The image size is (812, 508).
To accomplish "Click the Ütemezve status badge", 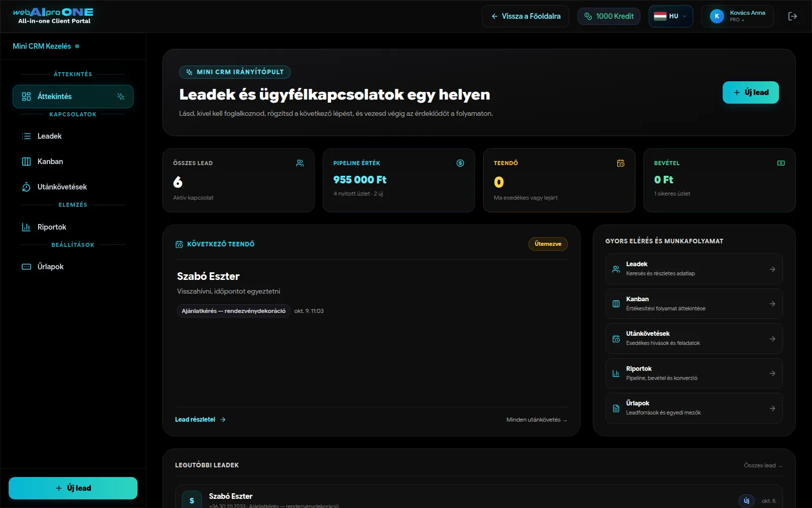I will pos(548,244).
